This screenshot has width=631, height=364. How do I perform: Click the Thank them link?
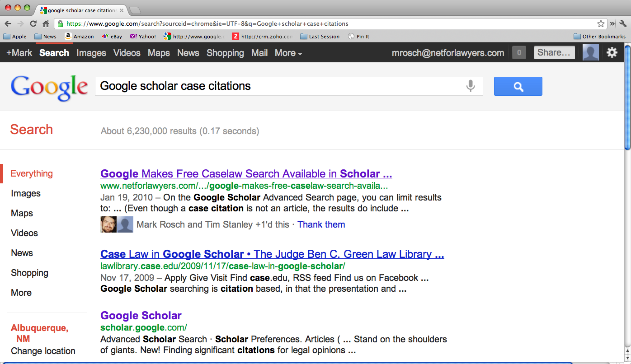(321, 224)
